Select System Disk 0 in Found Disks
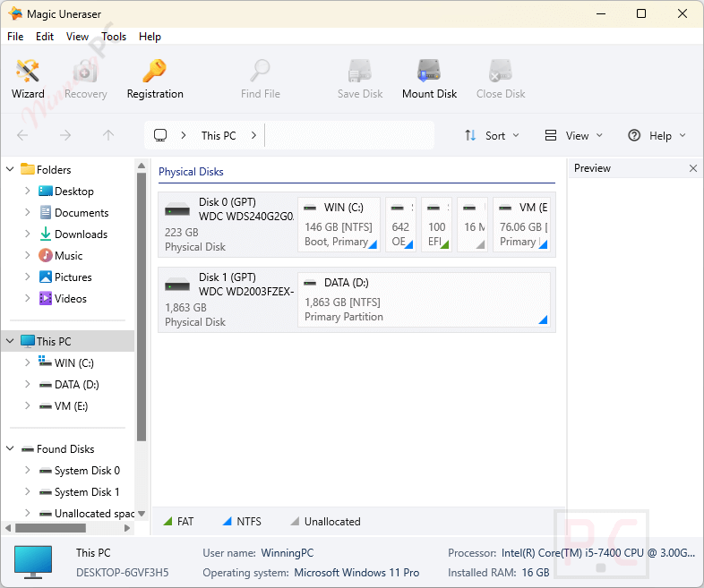Image resolution: width=704 pixels, height=588 pixels. coord(87,471)
